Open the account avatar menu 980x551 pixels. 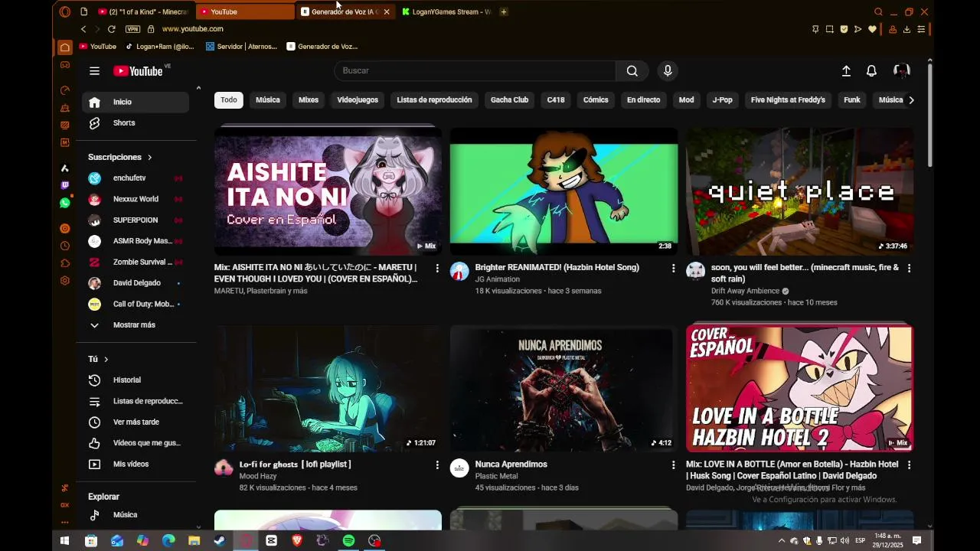coord(901,70)
